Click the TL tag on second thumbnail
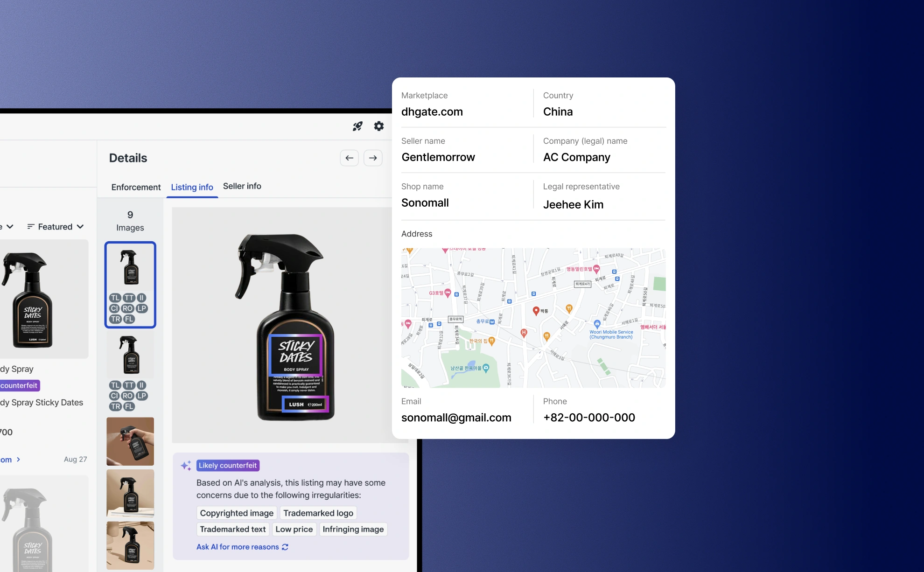924x572 pixels. click(x=115, y=385)
